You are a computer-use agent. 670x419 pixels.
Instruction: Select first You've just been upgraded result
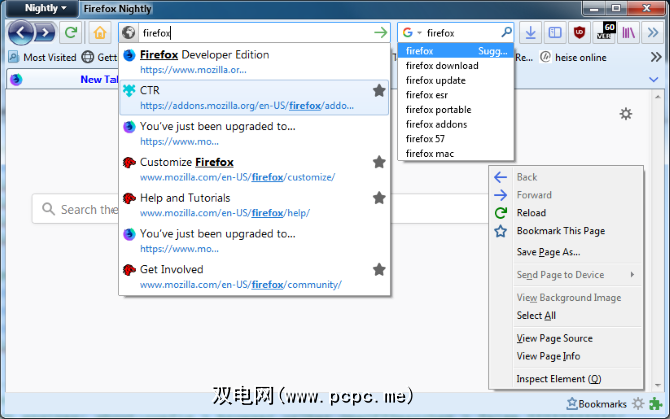254,133
